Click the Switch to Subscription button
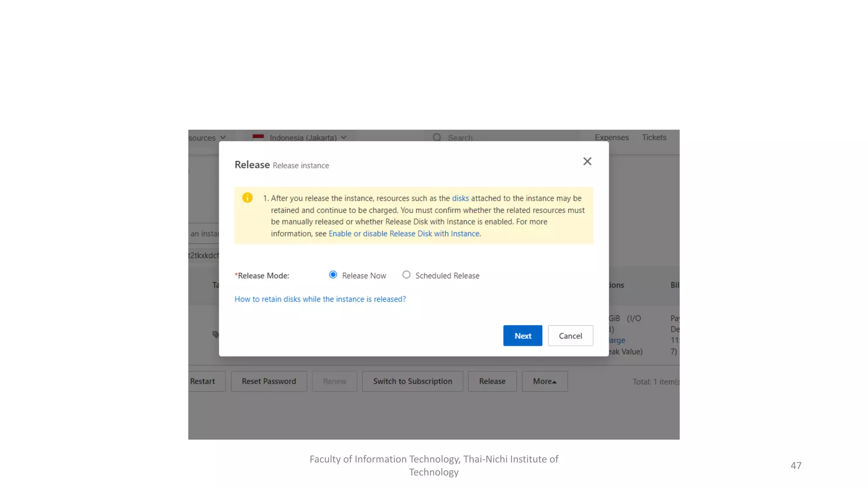Viewport: 868px width, 488px height. (x=412, y=381)
